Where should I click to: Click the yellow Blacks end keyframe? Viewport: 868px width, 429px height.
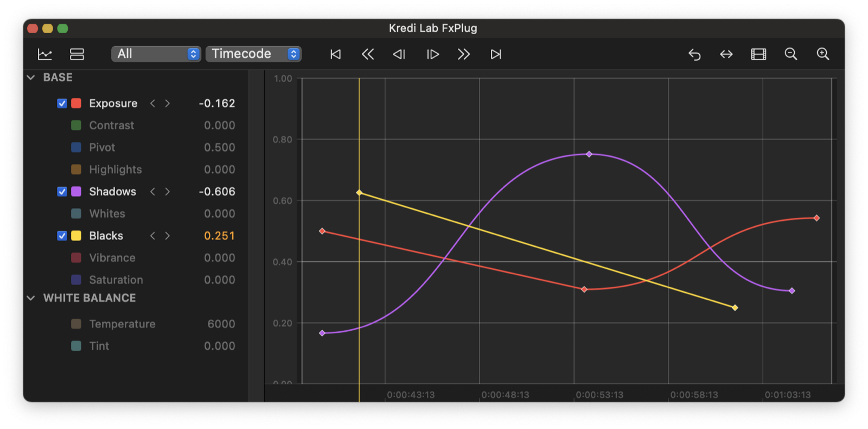(735, 308)
